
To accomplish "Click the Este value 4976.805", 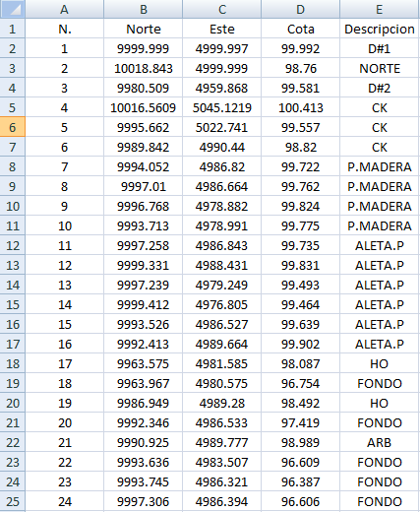I will click(x=222, y=304).
